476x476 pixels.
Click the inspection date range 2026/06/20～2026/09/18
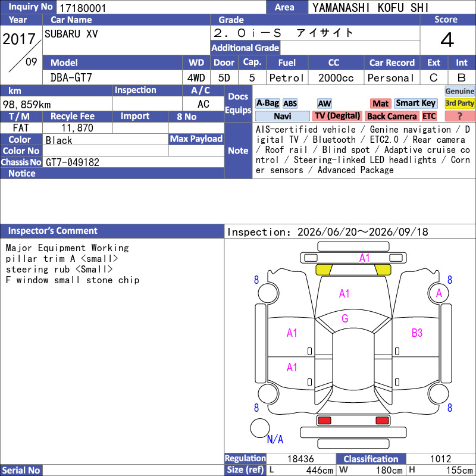[363, 232]
